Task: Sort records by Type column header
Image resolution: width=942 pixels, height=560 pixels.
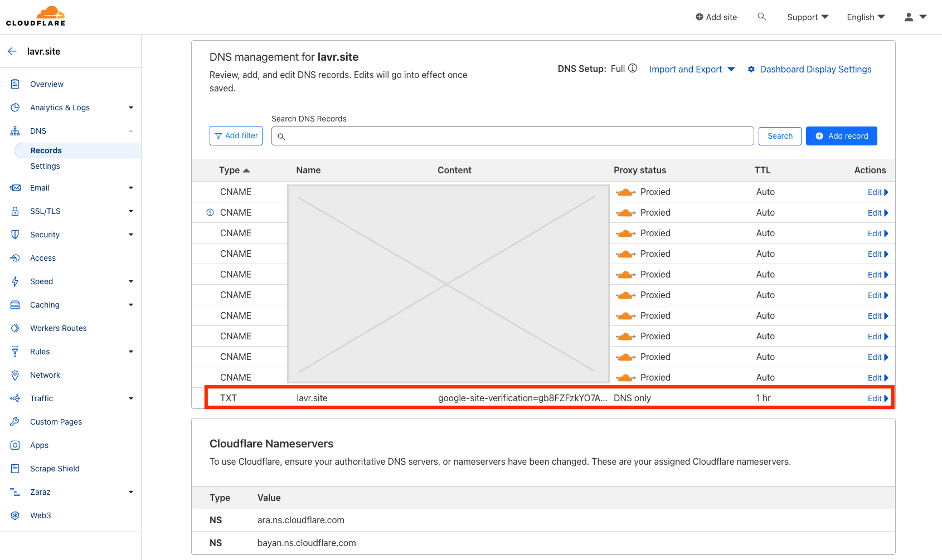Action: click(234, 170)
